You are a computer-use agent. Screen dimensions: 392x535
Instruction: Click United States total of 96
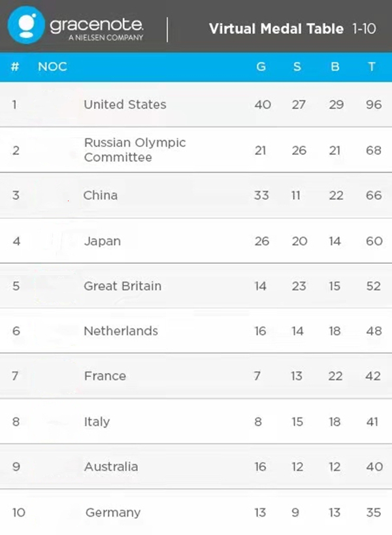pos(374,105)
